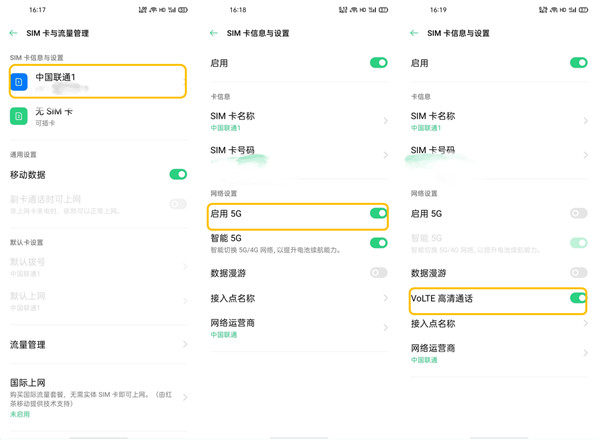600x440 pixels.
Task: Tap the 未启用 status under 国际上网
Action: 20,414
